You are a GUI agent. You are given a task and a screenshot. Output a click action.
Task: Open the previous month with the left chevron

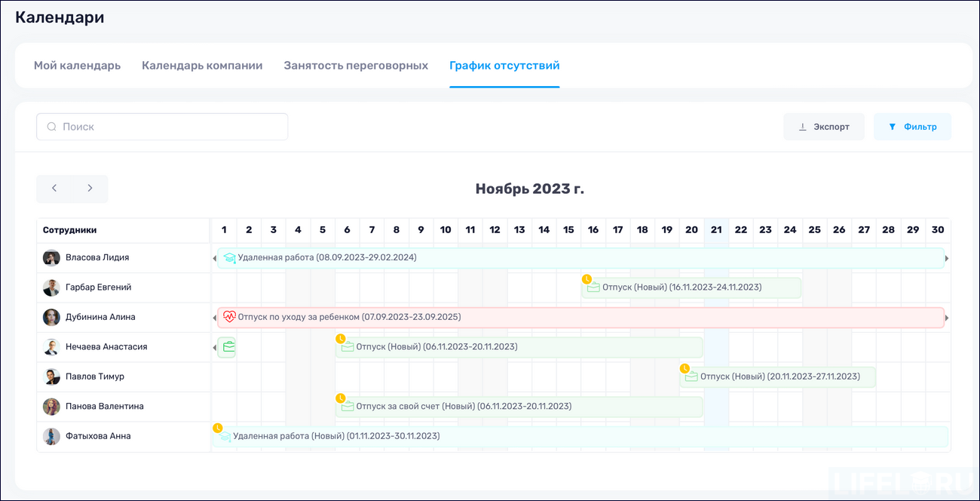coord(54,189)
